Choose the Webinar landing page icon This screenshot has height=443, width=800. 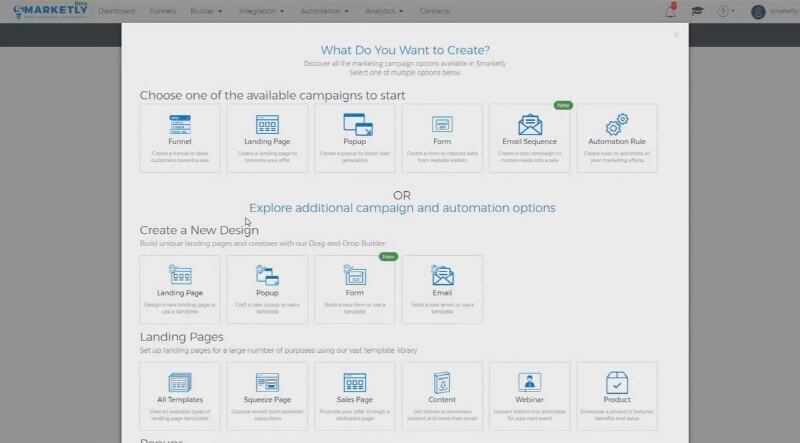(530, 382)
